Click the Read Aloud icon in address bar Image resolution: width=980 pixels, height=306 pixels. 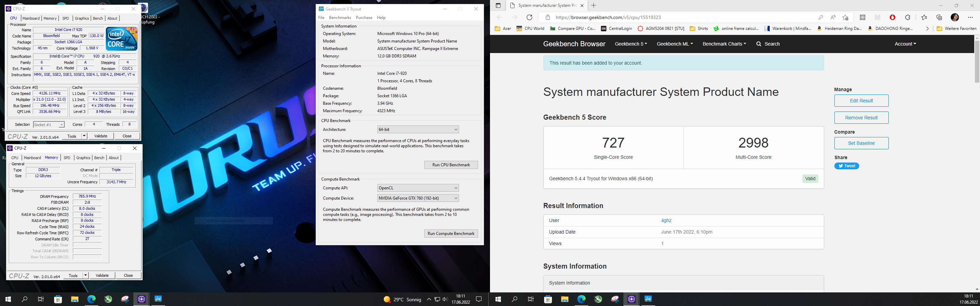point(833,17)
